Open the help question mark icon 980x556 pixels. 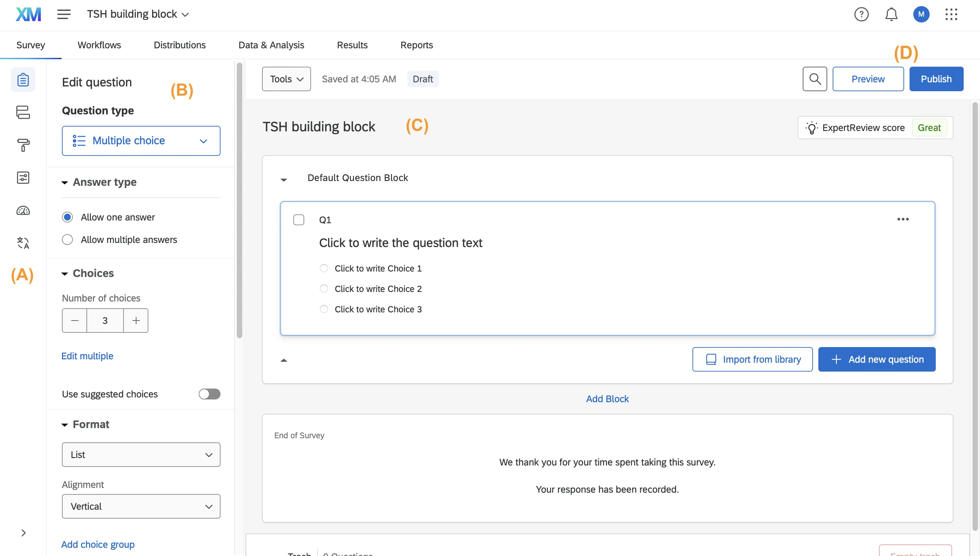861,15
